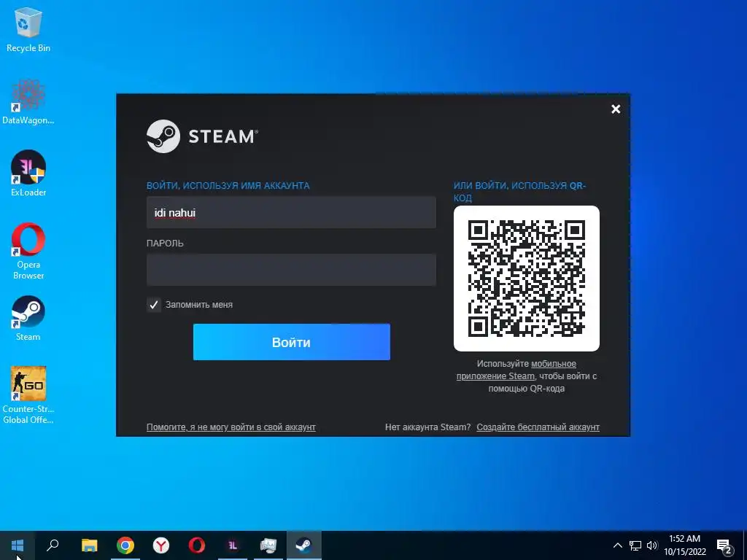The width and height of the screenshot is (747, 560).
Task: Click the ВОЙТИ, ИСПОЛЬЗУЯ ИМЯ АККАУНТА heading
Action: (x=228, y=186)
